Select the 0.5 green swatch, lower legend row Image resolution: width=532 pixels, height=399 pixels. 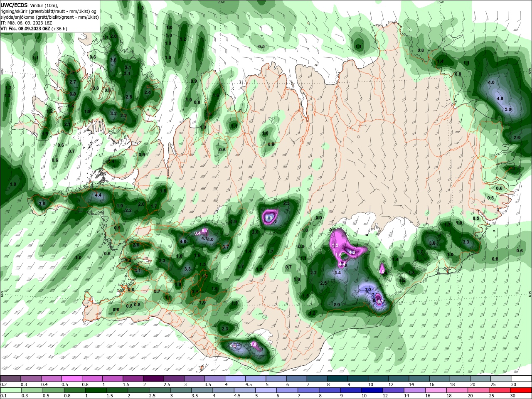coord(53,390)
